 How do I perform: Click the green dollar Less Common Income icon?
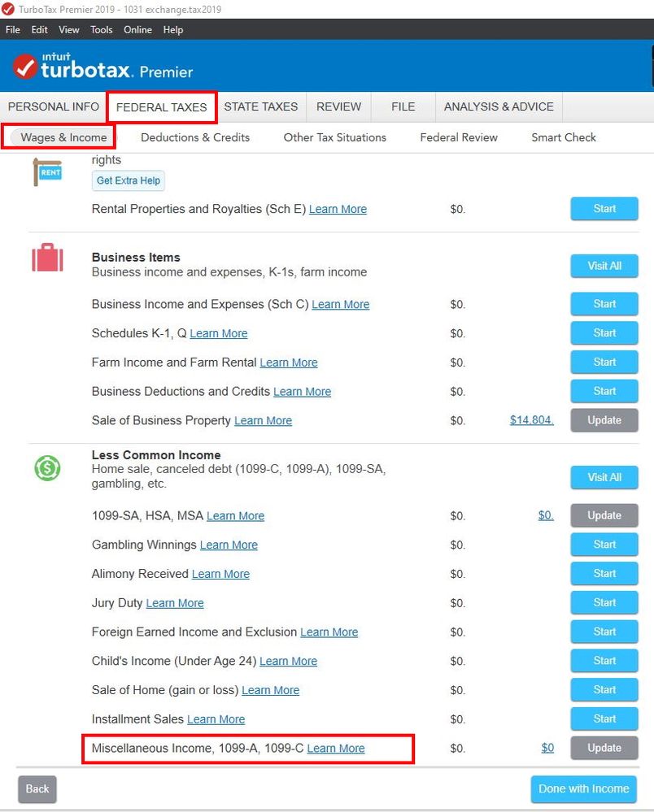point(47,468)
